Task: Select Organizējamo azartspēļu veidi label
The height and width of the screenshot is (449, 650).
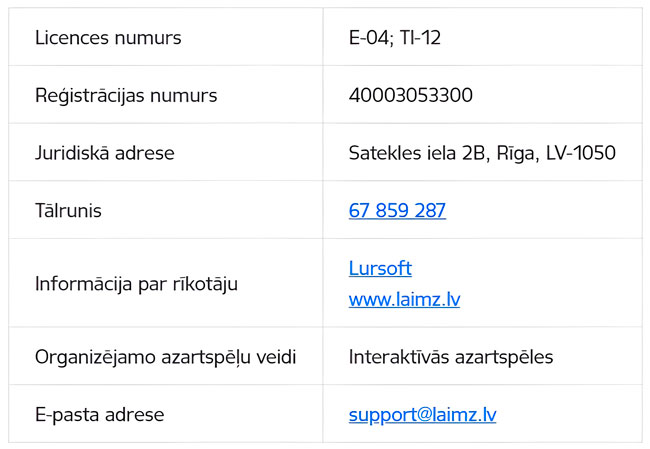Action: click(x=166, y=357)
